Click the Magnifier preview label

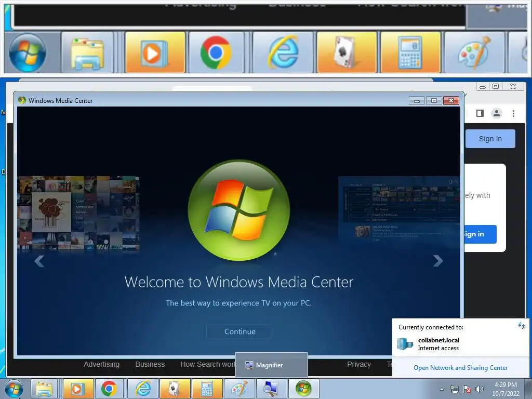tap(269, 365)
